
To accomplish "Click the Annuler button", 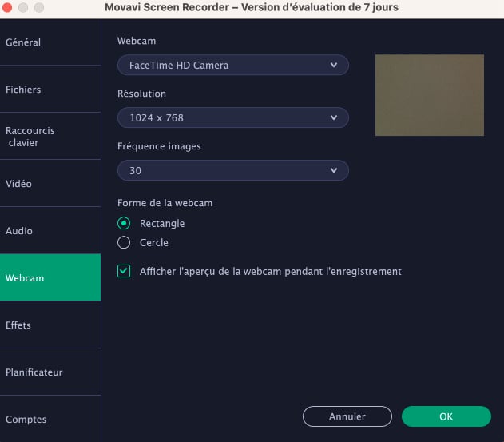I will 347,416.
